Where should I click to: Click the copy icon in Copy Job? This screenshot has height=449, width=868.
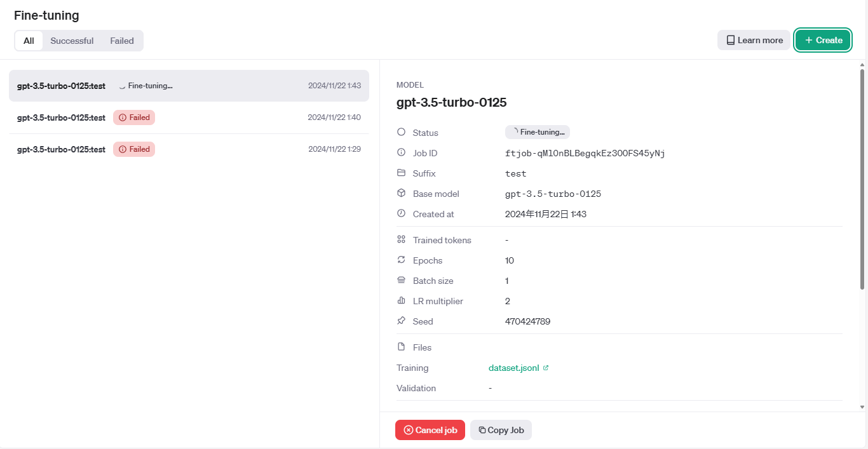482,430
